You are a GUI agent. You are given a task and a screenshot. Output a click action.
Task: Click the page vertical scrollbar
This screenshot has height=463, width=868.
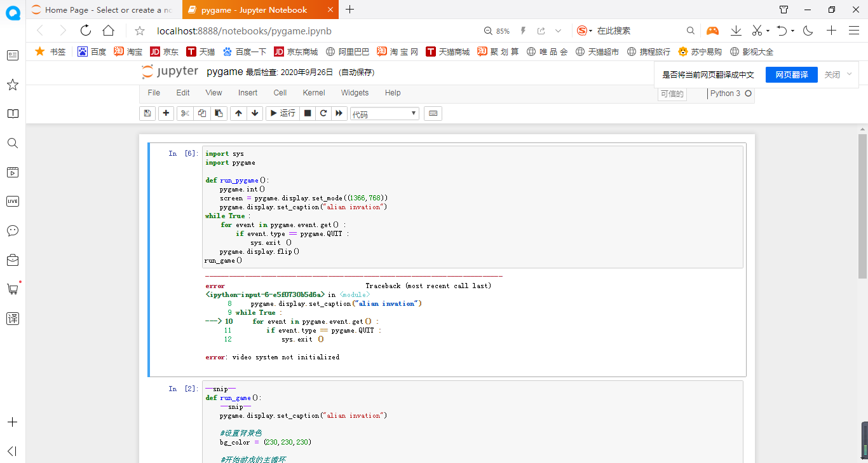[x=862, y=205]
